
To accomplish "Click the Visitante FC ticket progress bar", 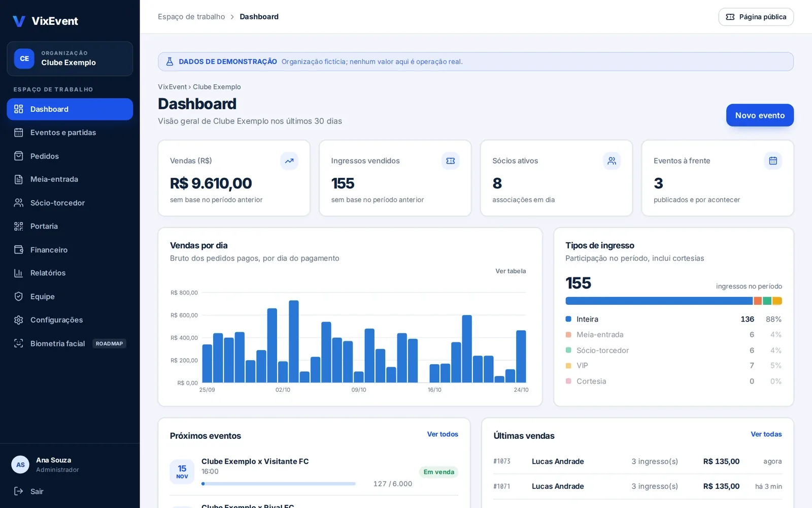I will coord(279,484).
